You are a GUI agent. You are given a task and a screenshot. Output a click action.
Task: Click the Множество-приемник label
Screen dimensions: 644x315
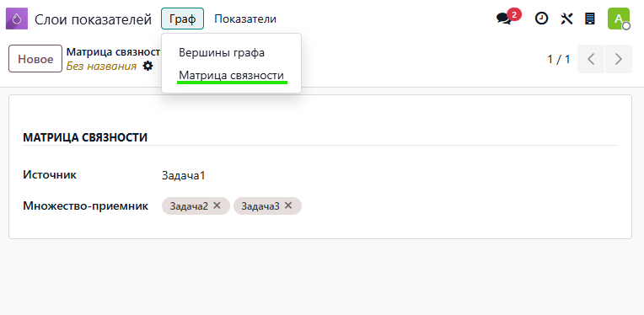(85, 206)
